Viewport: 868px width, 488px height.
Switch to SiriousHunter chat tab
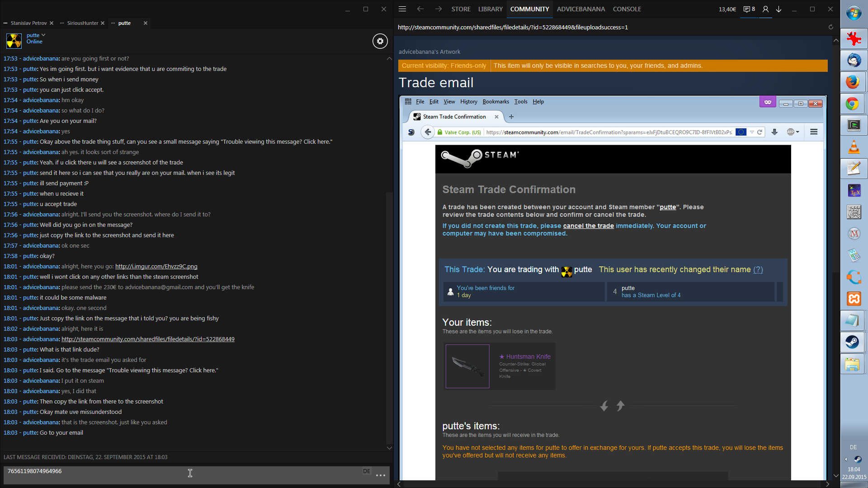pyautogui.click(x=82, y=23)
